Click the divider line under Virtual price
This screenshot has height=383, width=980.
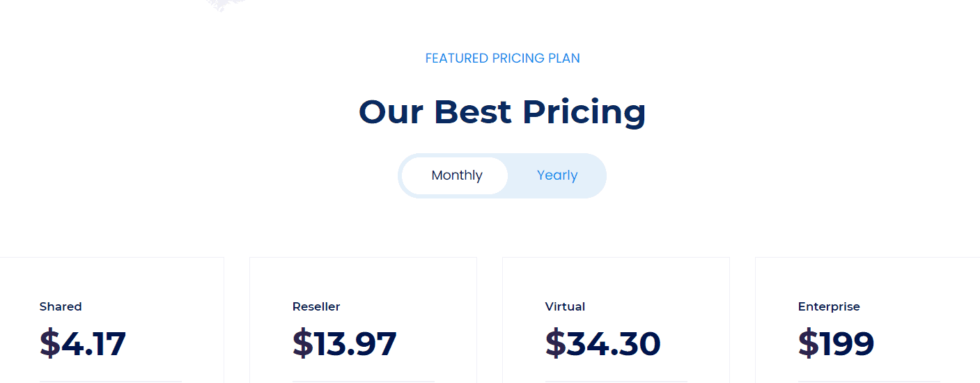[x=616, y=382]
